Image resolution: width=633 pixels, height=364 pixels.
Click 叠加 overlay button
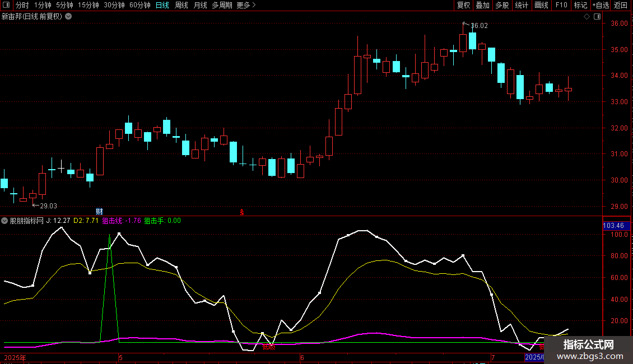[x=482, y=5]
